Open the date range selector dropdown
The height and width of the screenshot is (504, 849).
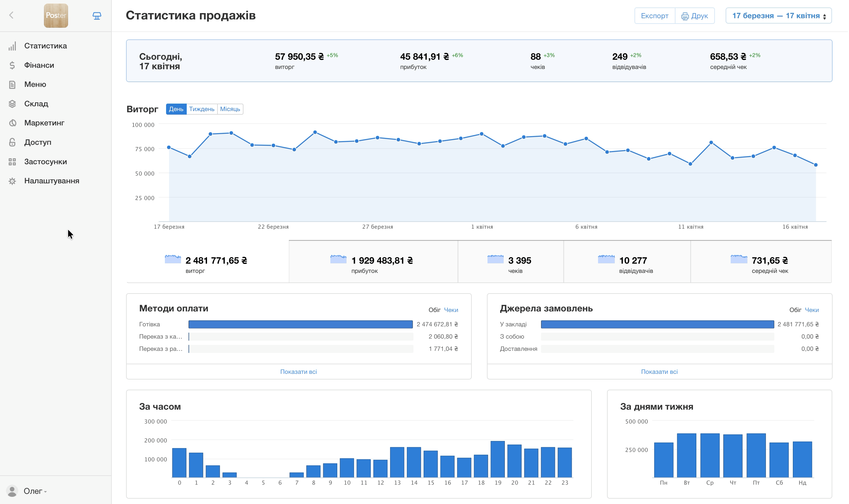coord(778,16)
